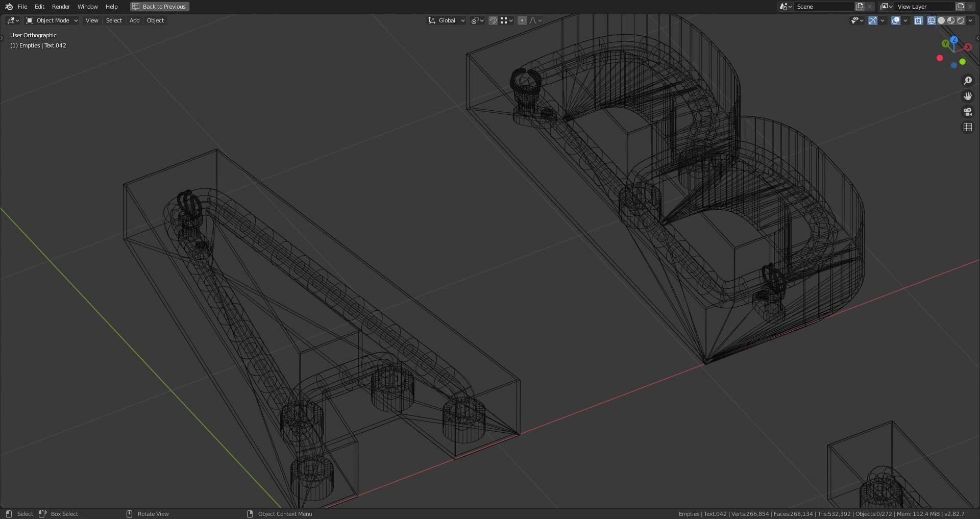Open the Render menu
Screen dimensions: 980x519
pos(61,7)
